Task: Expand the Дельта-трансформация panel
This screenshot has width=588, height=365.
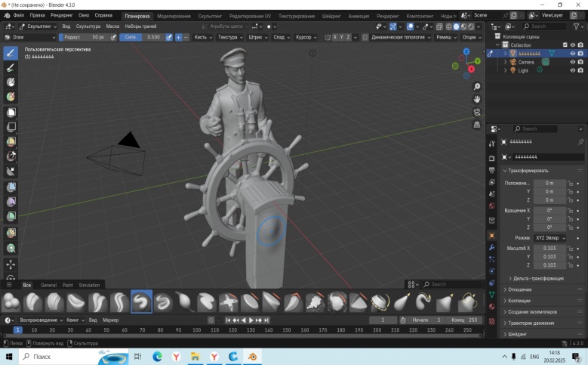Action: pos(538,279)
